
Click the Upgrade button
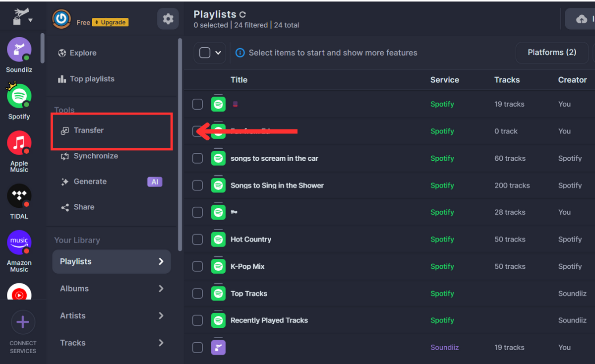click(111, 22)
